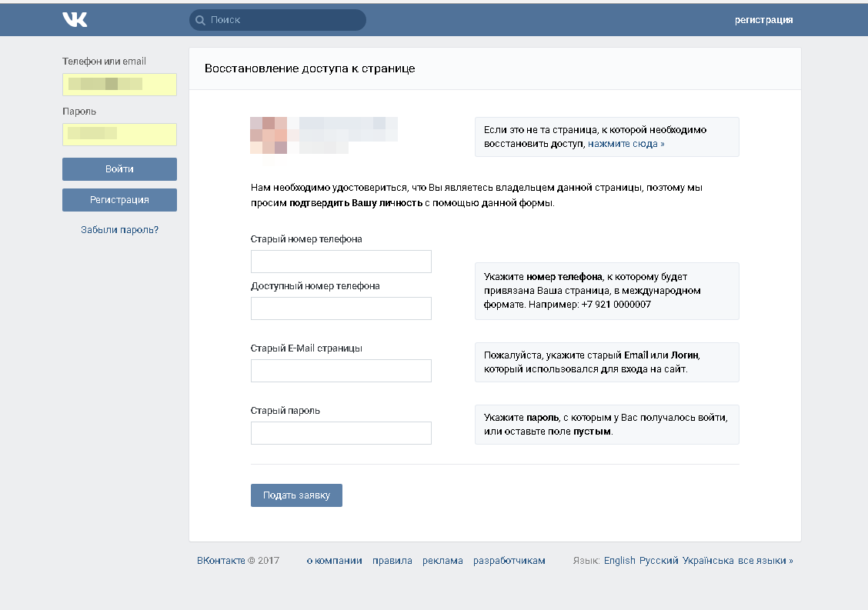
Task: Click the Старый E-Mail страницы field
Action: [341, 371]
